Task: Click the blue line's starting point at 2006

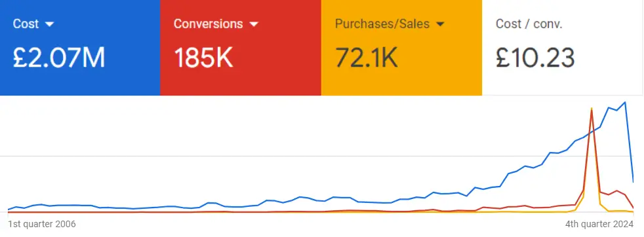Action: point(9,210)
